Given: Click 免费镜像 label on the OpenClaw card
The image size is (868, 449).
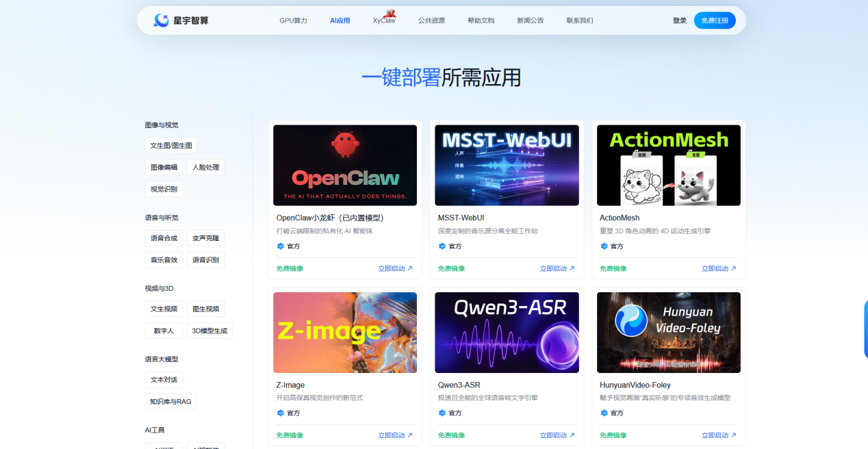Looking at the screenshot, I should (x=290, y=269).
